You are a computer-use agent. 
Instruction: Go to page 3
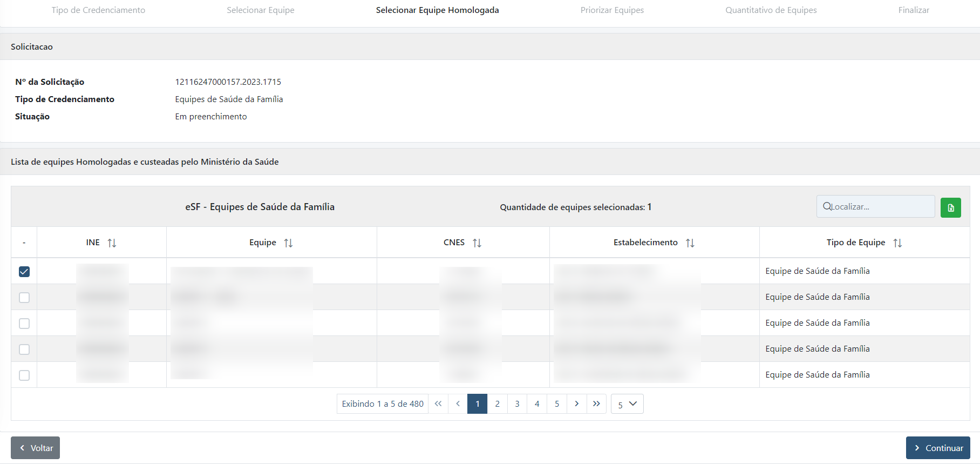coord(517,404)
